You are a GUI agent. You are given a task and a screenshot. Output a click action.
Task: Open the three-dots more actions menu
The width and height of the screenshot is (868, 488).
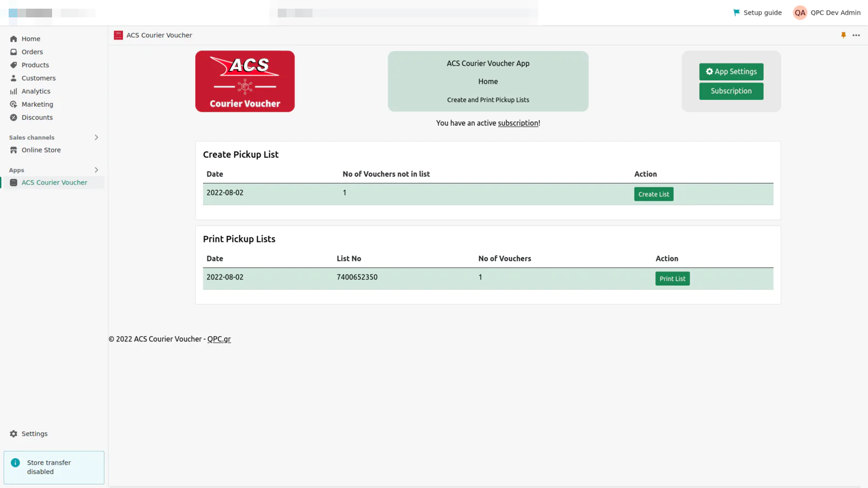pyautogui.click(x=856, y=35)
